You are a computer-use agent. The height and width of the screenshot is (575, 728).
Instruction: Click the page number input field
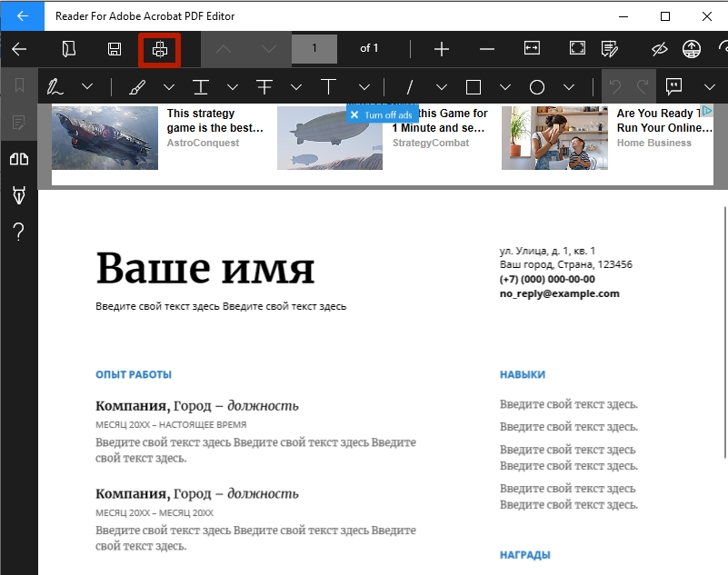(x=314, y=49)
